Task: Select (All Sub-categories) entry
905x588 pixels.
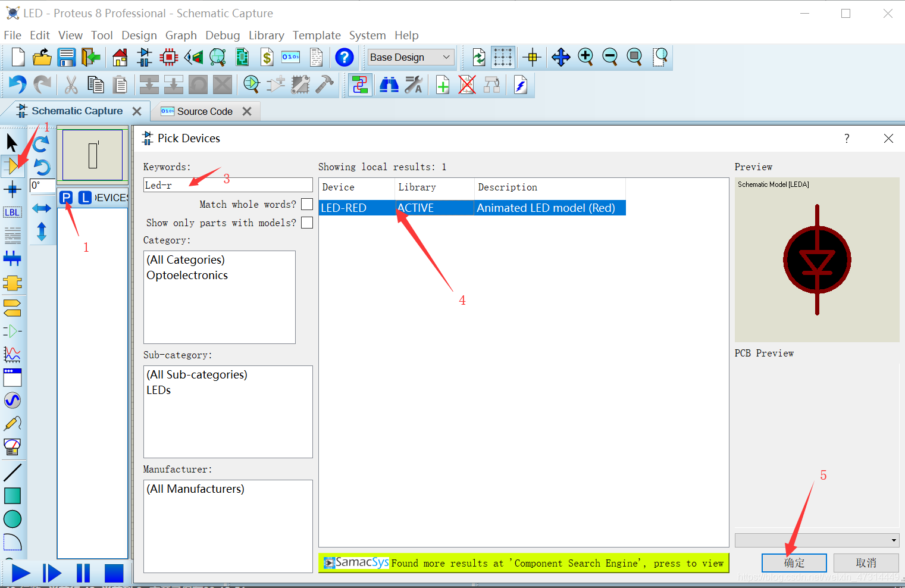Action: [197, 374]
